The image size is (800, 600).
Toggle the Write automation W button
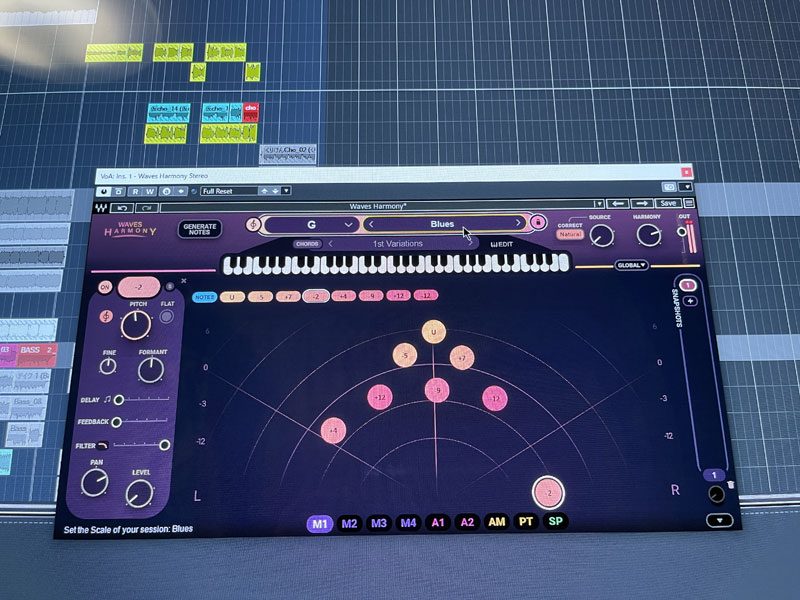(149, 191)
